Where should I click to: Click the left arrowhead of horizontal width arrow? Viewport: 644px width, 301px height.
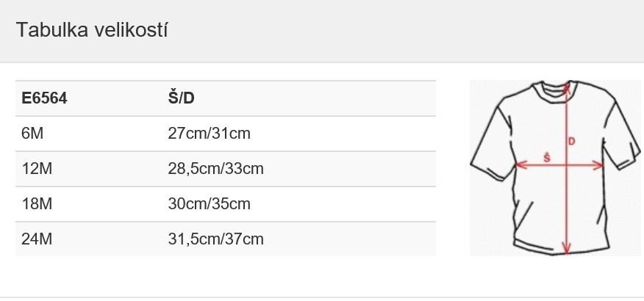520,164
